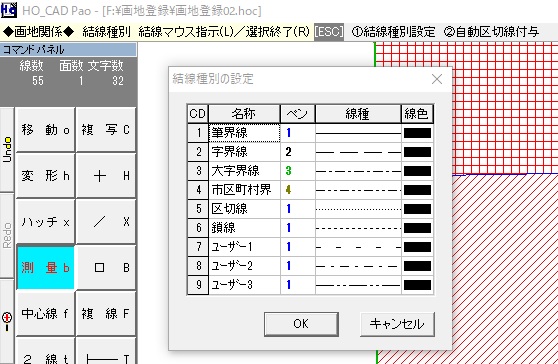The image size is (558, 364).
Task: Click the line type for 鎖線
Action: (358, 228)
